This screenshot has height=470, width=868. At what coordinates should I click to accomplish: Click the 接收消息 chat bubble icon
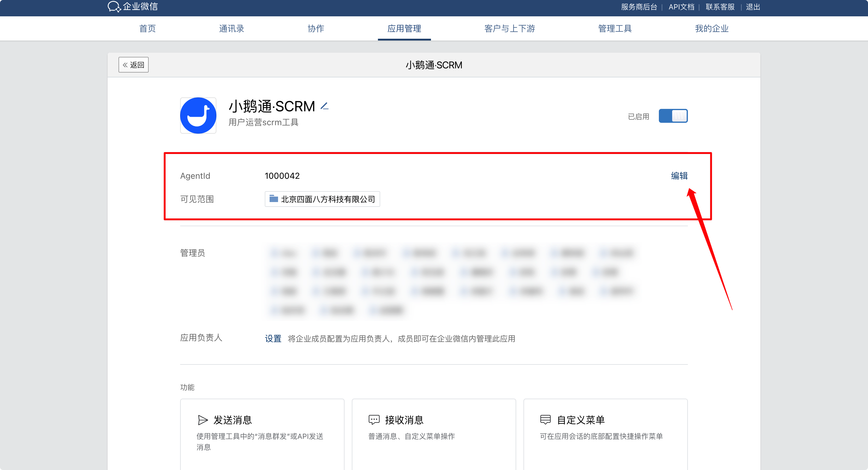point(374,420)
